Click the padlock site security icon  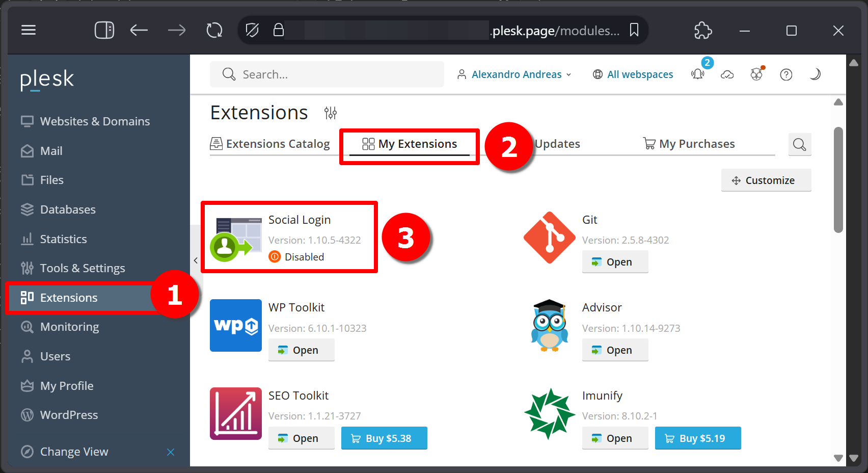[x=278, y=30]
